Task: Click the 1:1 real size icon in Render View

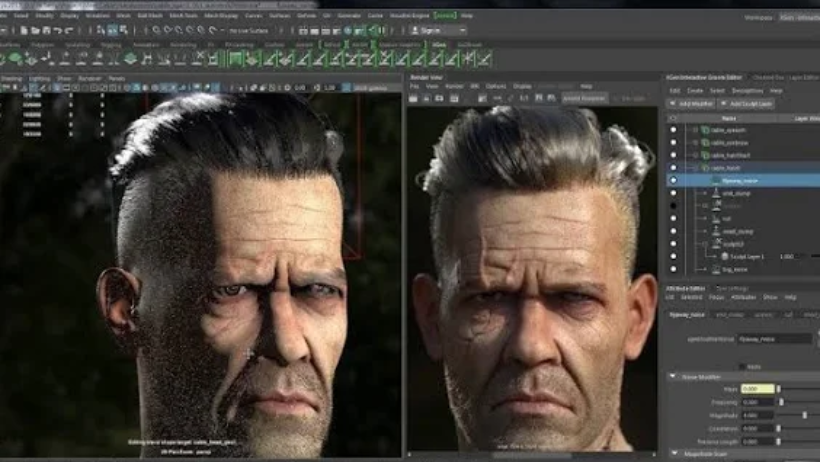Action: 524,98
